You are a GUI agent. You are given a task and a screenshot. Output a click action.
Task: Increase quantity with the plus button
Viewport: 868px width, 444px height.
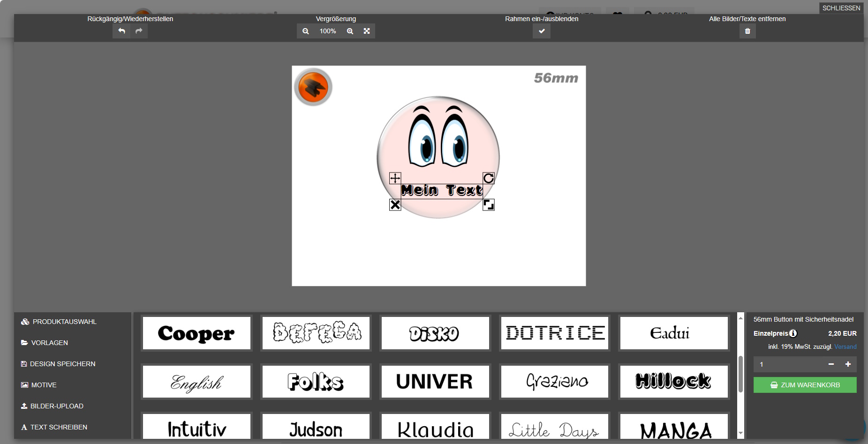(x=848, y=364)
